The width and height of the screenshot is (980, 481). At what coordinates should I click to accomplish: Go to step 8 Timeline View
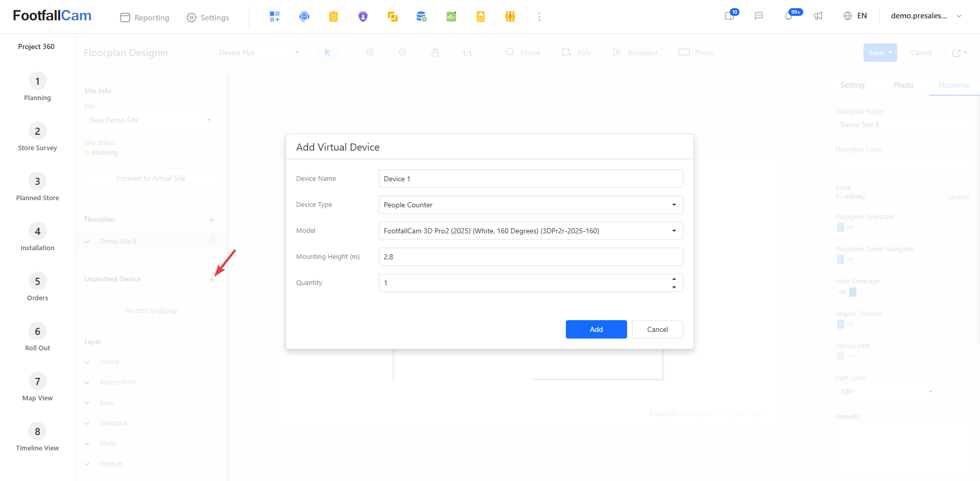pyautogui.click(x=37, y=437)
